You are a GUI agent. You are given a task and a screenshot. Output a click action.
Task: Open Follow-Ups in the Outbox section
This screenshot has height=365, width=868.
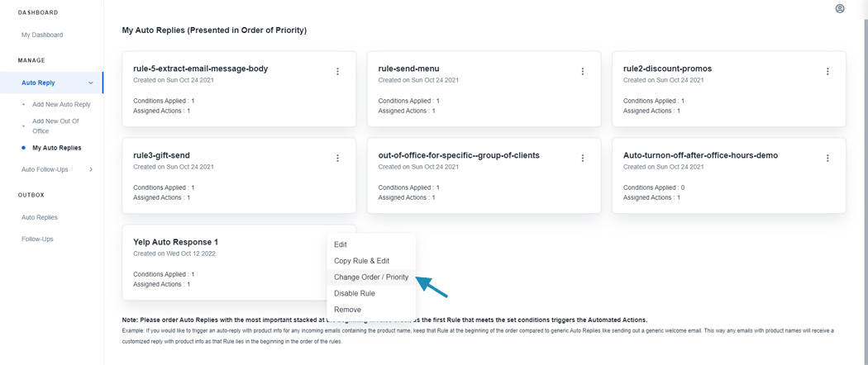(x=37, y=239)
